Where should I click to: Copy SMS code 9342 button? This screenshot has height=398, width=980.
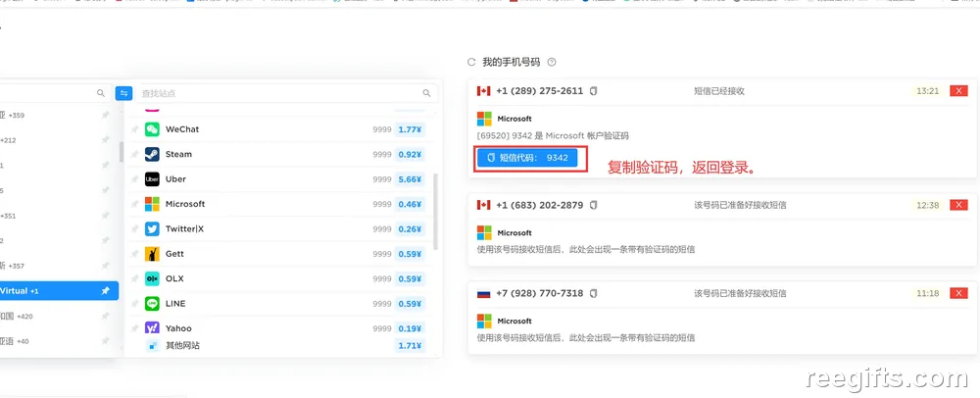(x=527, y=158)
